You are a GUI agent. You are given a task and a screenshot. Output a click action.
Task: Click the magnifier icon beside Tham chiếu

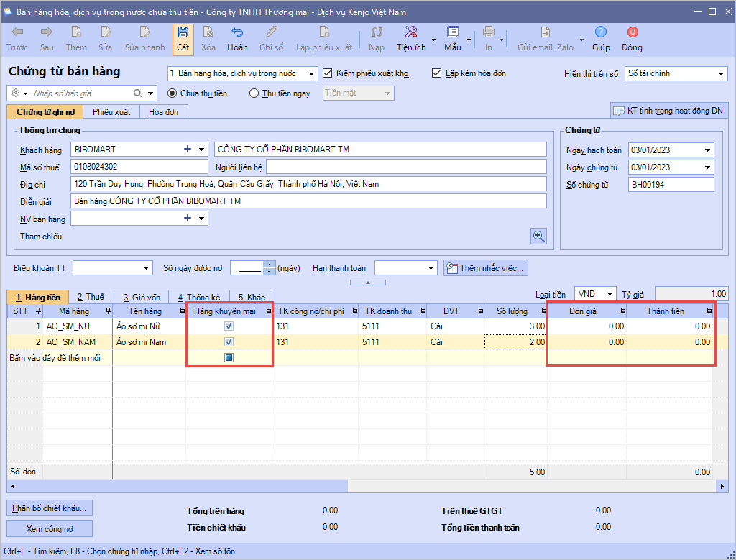538,236
